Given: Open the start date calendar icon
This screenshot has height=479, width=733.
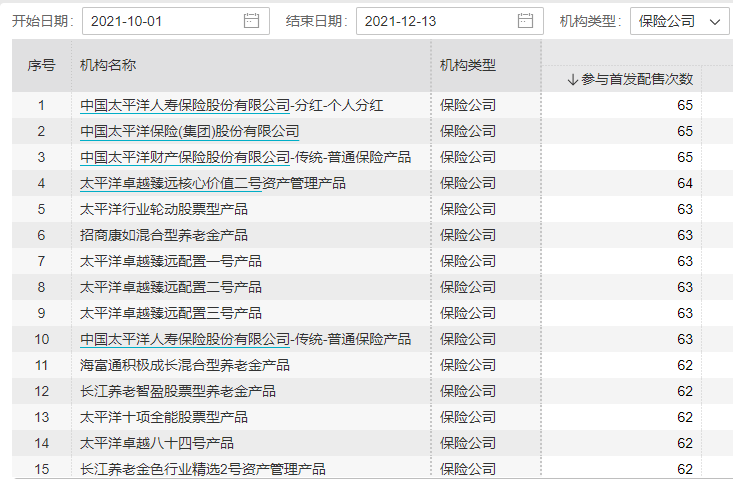Looking at the screenshot, I should pos(251,21).
